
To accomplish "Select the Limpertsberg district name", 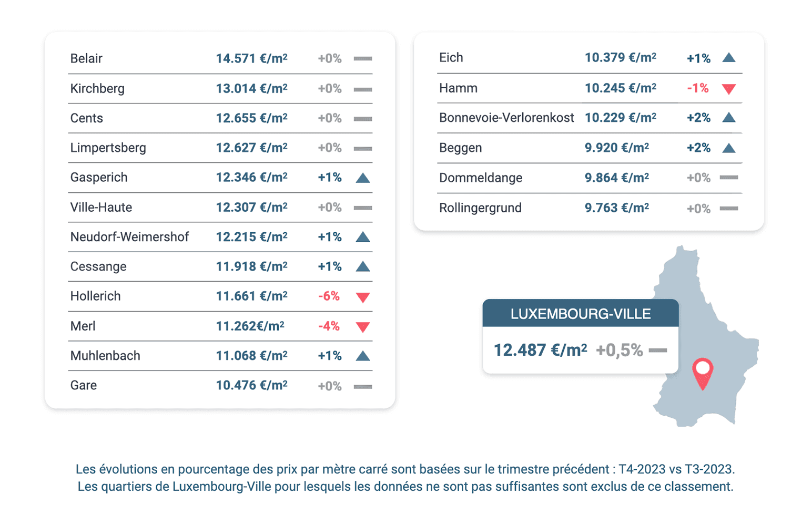I will point(108,148).
